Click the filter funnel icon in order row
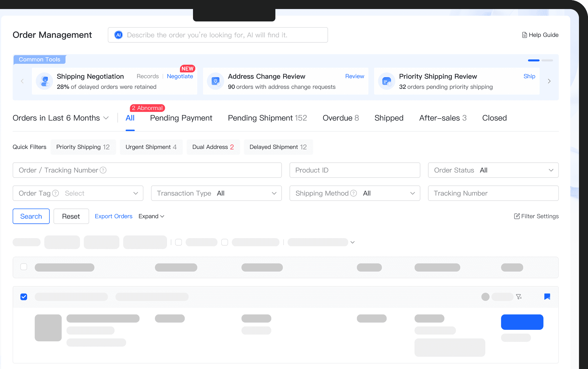588x369 pixels. 519,297
